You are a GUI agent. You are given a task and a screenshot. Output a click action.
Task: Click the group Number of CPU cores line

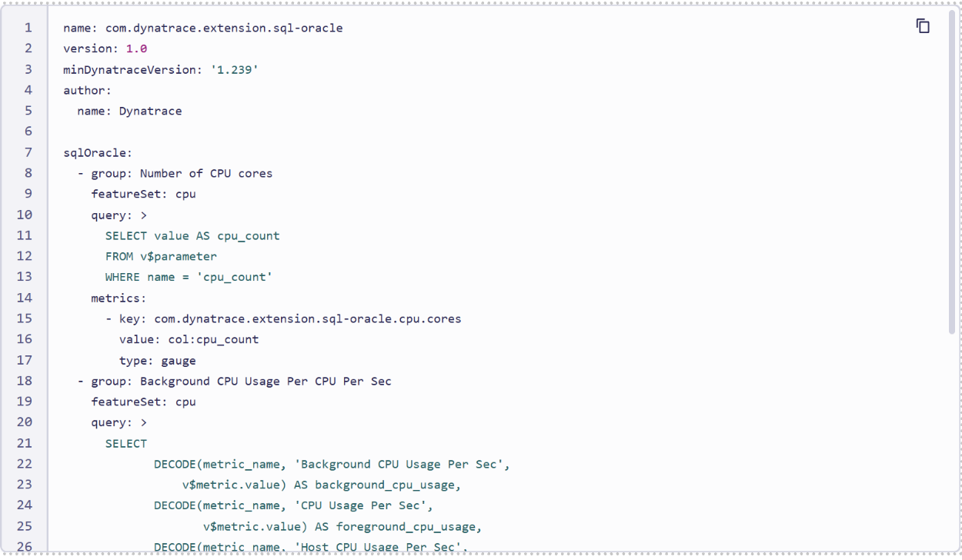pyautogui.click(x=175, y=173)
